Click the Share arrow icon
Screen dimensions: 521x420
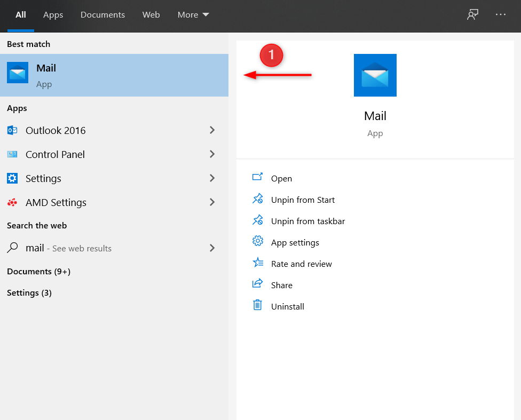pos(257,283)
